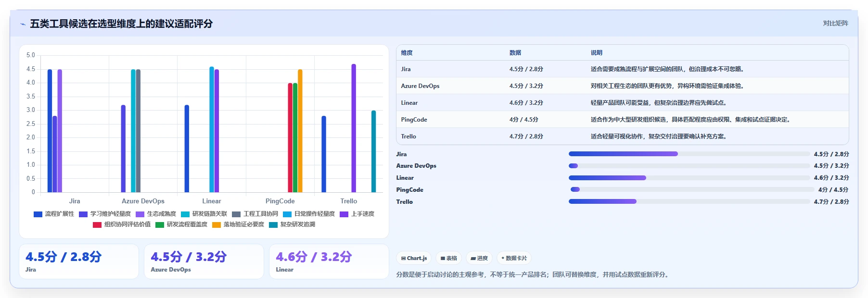
Task: Click the Trello progress bar
Action: tap(689, 201)
